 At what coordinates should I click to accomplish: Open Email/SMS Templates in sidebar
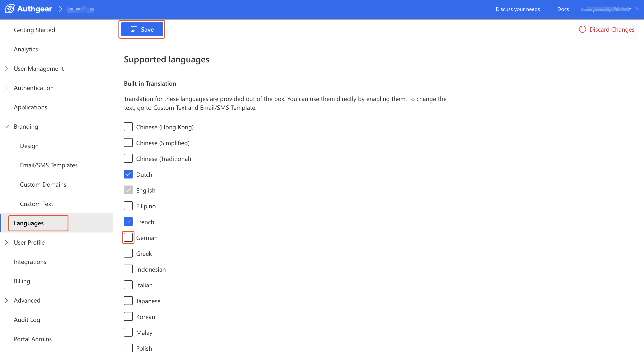tap(49, 165)
